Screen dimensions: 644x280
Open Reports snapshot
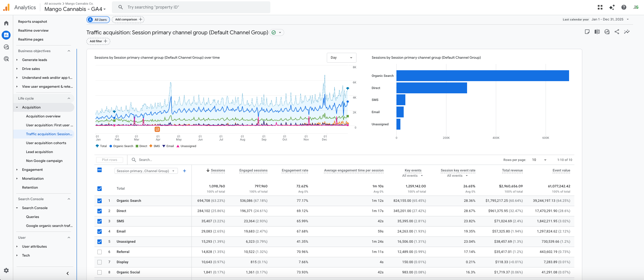(33, 21)
